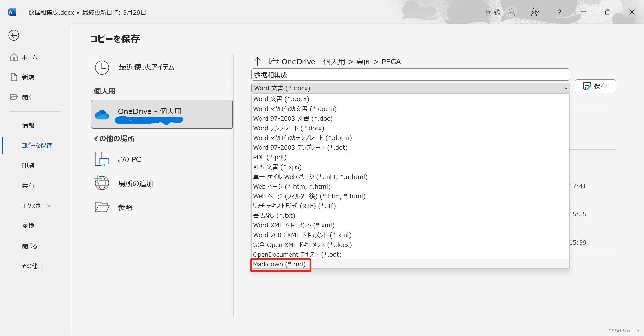This screenshot has width=644, height=336.
Task: Close the Word window
Action: (632, 12)
